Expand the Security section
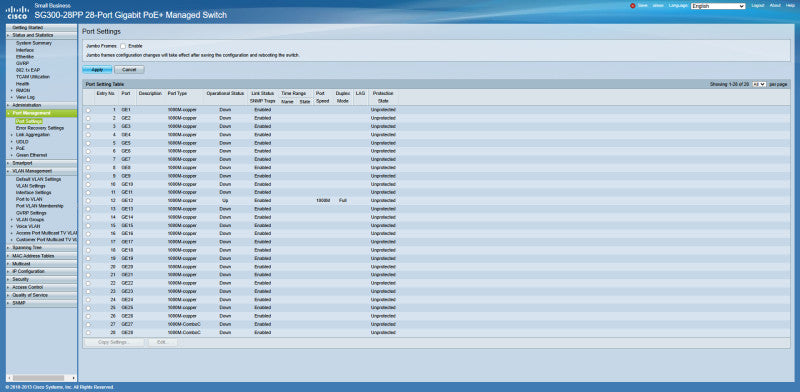This screenshot has height=392, width=800. 20,280
